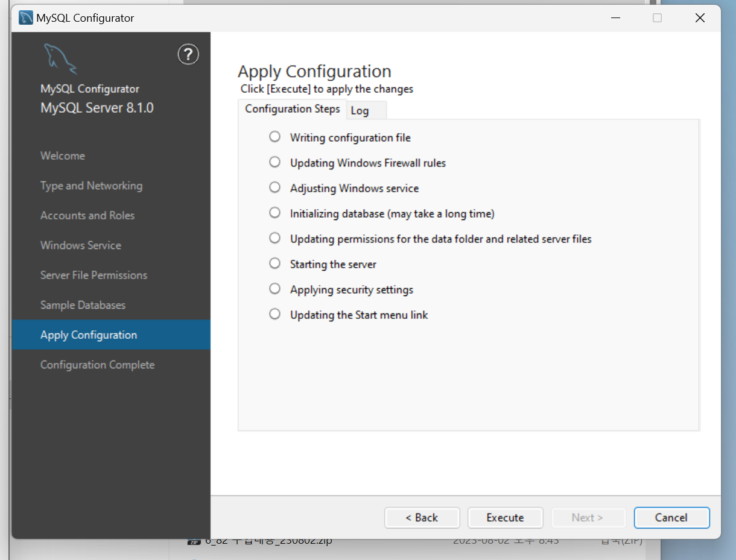The image size is (736, 560).
Task: Switch to the Log tab
Action: click(x=366, y=110)
